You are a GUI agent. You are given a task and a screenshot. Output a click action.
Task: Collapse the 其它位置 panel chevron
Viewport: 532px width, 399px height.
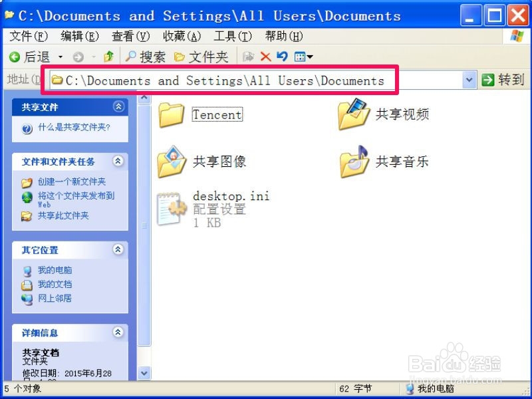(x=118, y=249)
